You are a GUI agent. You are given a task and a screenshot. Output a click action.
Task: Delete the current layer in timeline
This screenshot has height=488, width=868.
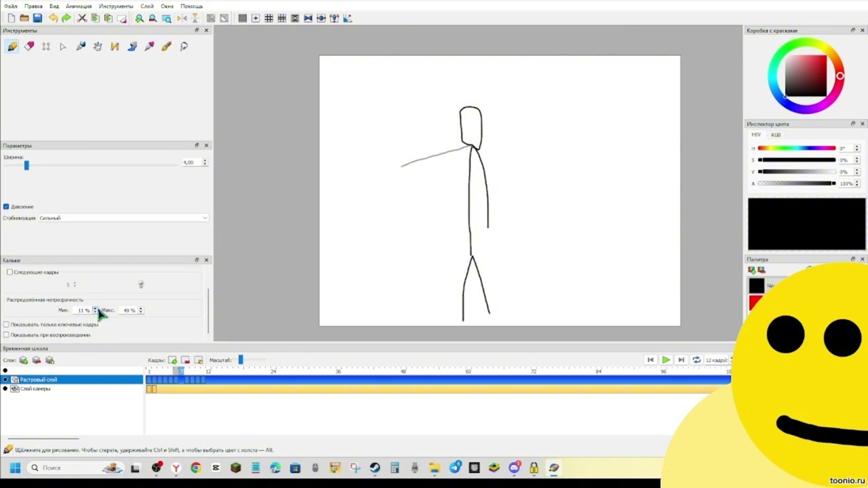[37, 360]
